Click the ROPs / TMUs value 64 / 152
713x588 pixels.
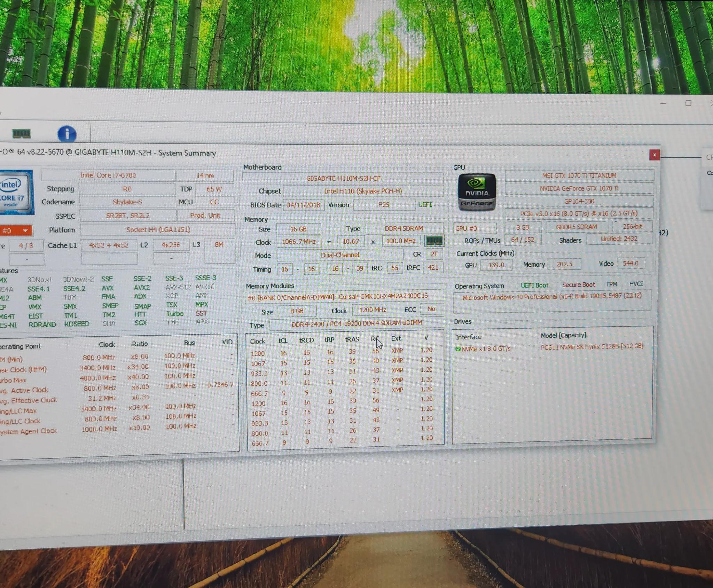(x=522, y=240)
